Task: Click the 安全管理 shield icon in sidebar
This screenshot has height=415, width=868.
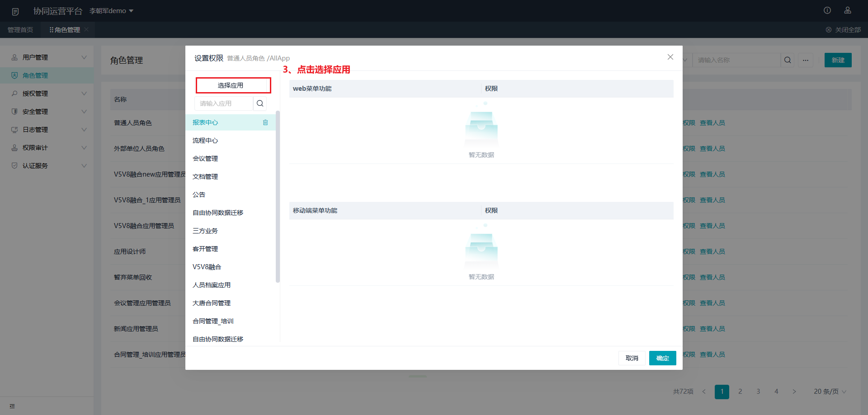Action: tap(14, 112)
